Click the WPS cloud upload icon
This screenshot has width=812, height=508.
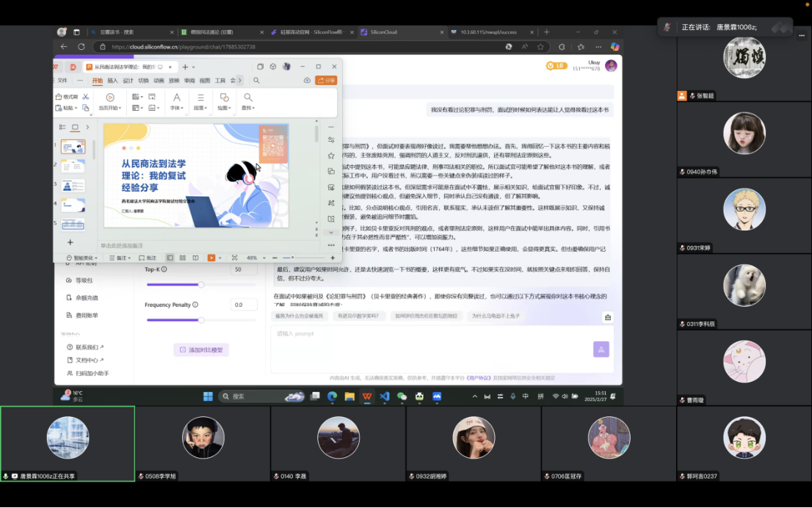(307, 81)
